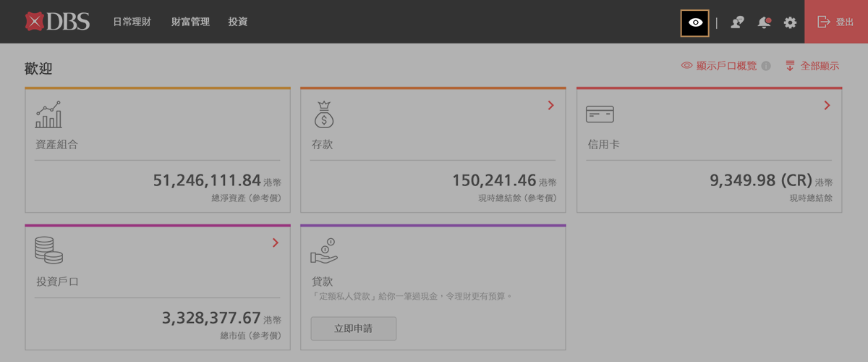
Task: Click the 登出 logout button
Action: tap(835, 22)
